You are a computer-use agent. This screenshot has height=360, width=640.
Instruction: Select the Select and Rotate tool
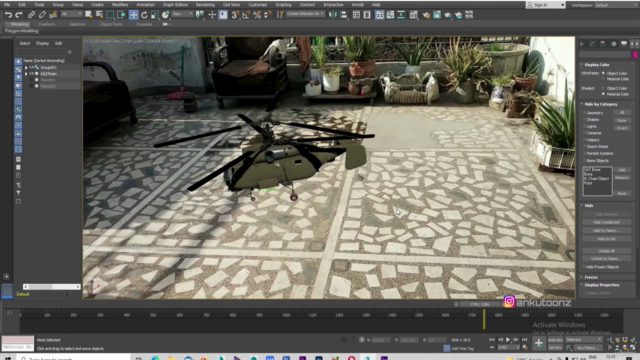click(144, 15)
